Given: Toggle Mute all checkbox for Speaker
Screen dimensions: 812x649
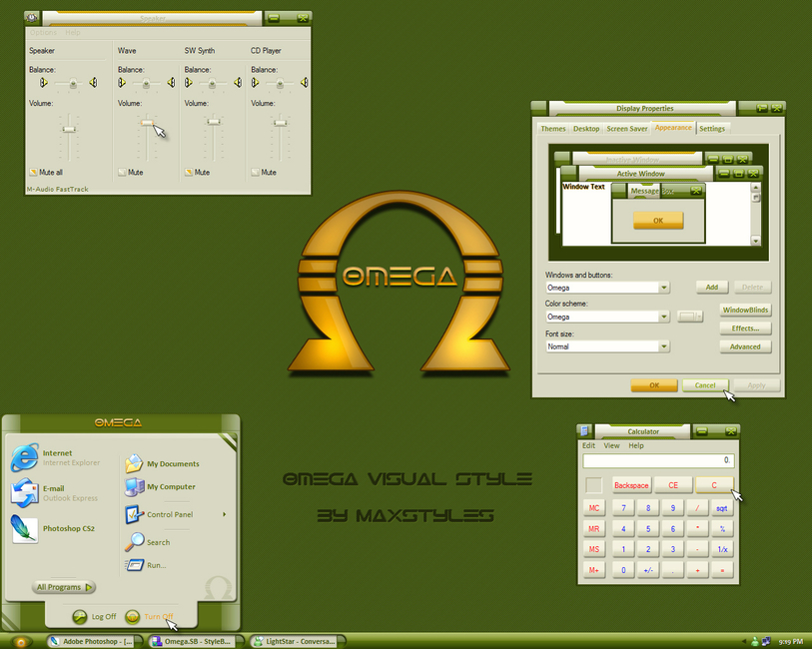Looking at the screenshot, I should pos(33,173).
